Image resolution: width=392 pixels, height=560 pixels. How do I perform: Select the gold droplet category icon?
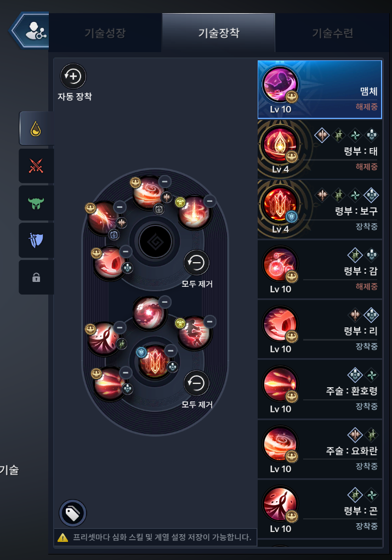pos(36,128)
